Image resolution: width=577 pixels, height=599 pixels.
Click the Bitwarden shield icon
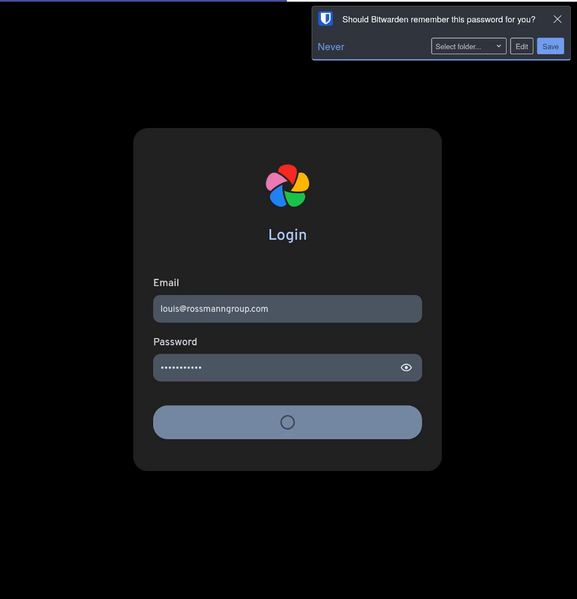(326, 19)
